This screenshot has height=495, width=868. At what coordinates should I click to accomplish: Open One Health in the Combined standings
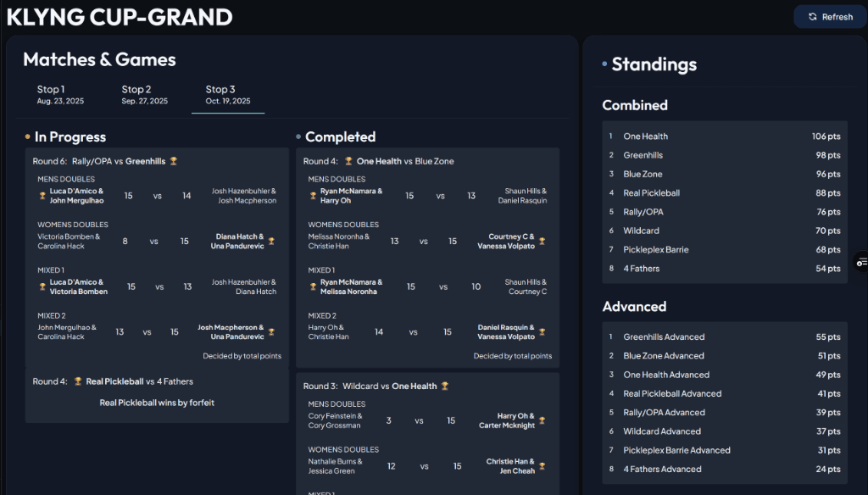(x=725, y=136)
